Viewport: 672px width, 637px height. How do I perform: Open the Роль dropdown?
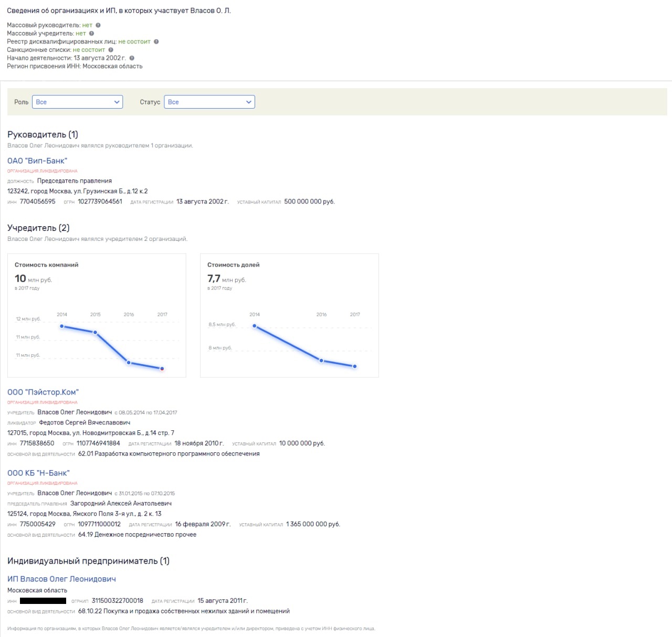77,102
